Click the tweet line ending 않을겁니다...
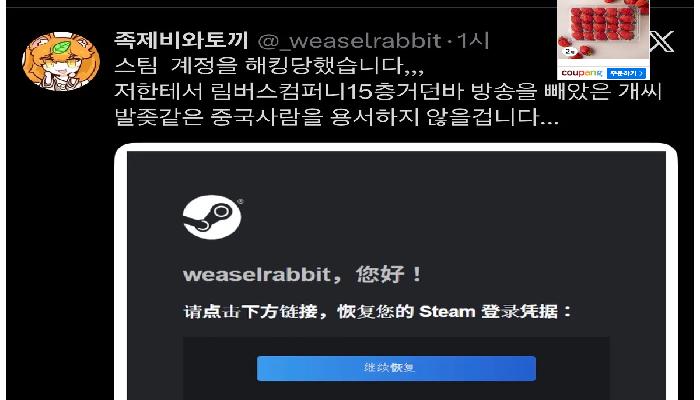700x400 pixels. [336, 117]
